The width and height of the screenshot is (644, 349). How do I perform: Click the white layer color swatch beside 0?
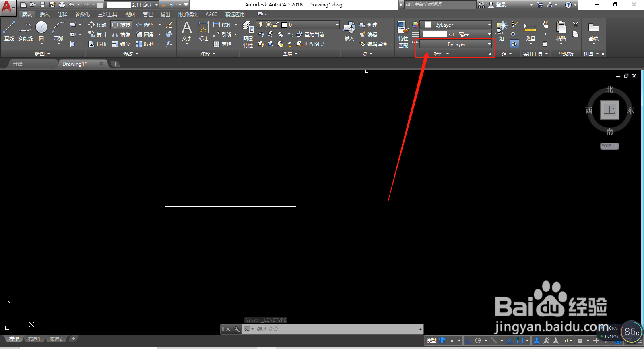(x=284, y=25)
